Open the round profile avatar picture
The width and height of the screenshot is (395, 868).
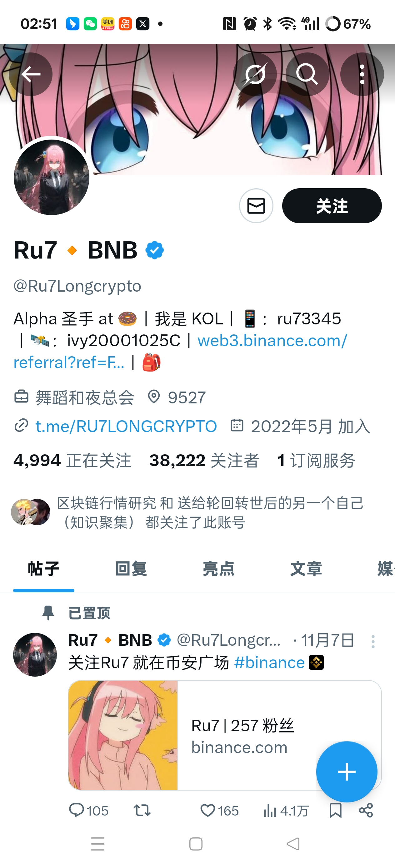tap(52, 177)
